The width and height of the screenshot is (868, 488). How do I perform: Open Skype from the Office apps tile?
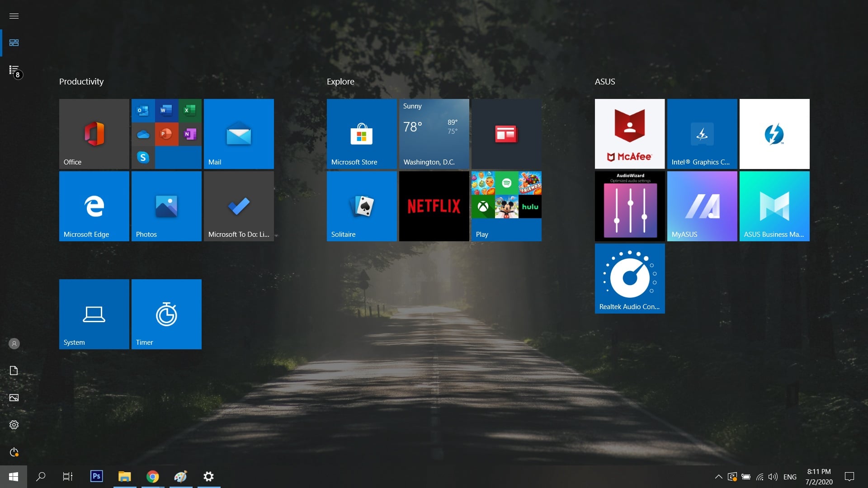point(143,157)
